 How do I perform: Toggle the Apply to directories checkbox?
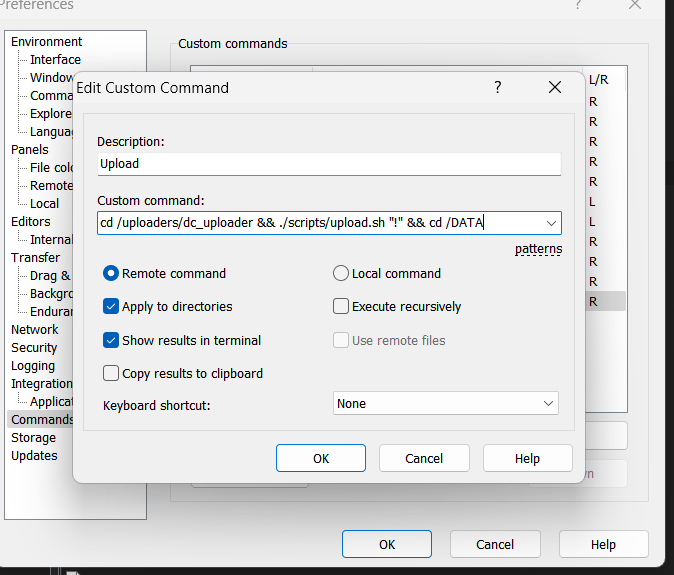111,307
